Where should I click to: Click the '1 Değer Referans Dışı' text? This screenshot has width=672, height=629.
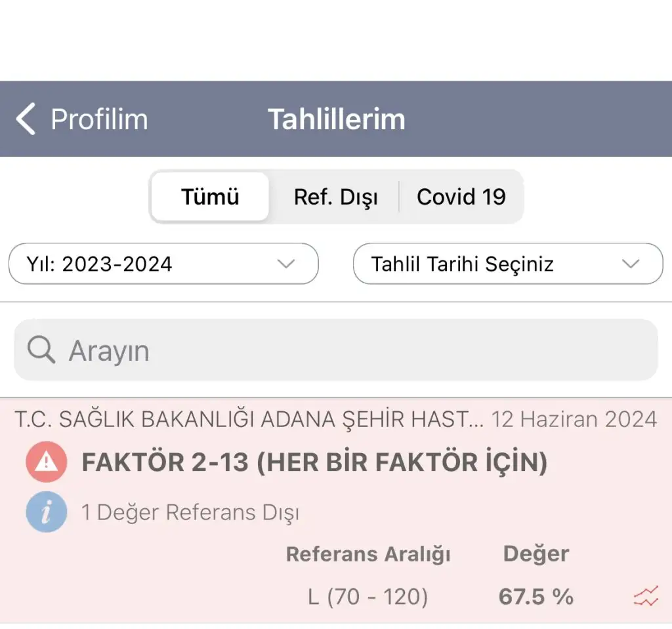click(190, 512)
